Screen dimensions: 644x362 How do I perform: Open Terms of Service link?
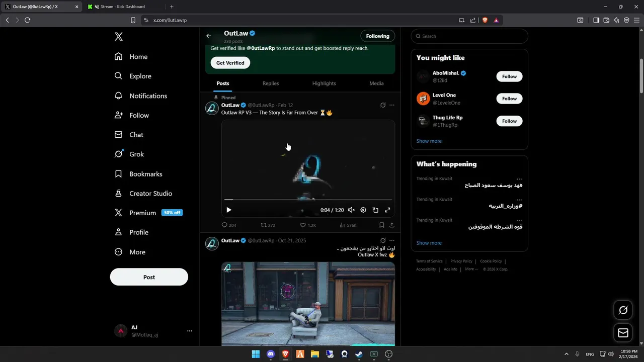[429, 261]
